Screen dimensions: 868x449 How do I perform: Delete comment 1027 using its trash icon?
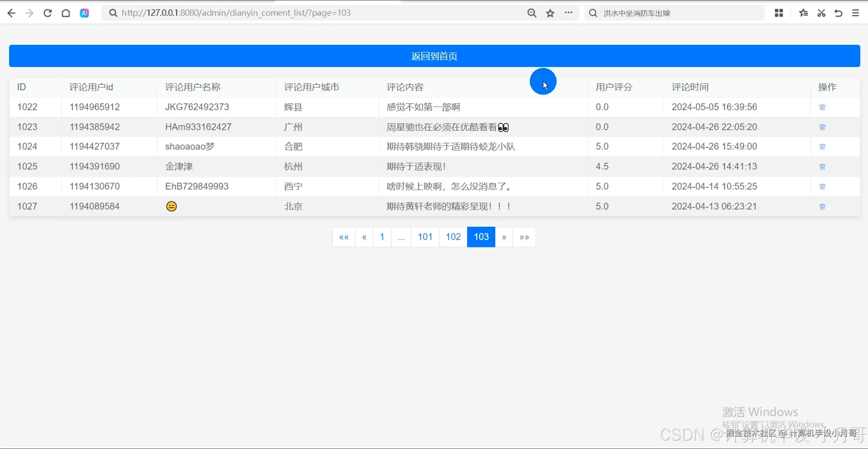click(x=822, y=206)
